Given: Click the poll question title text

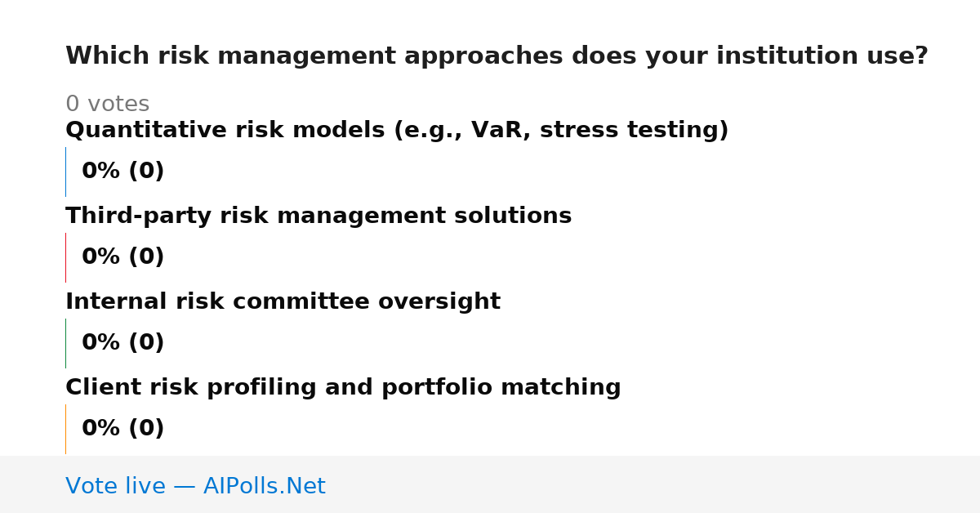Looking at the screenshot, I should (x=497, y=56).
